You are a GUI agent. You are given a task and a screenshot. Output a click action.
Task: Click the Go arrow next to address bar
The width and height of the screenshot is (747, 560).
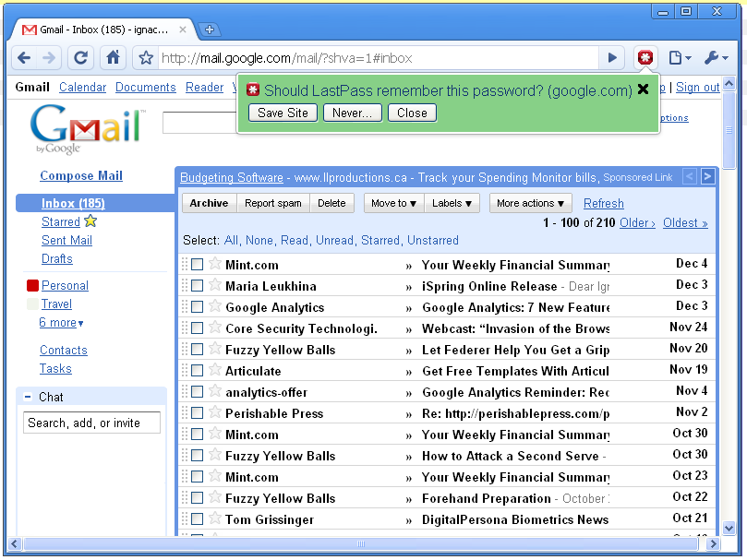click(x=613, y=58)
